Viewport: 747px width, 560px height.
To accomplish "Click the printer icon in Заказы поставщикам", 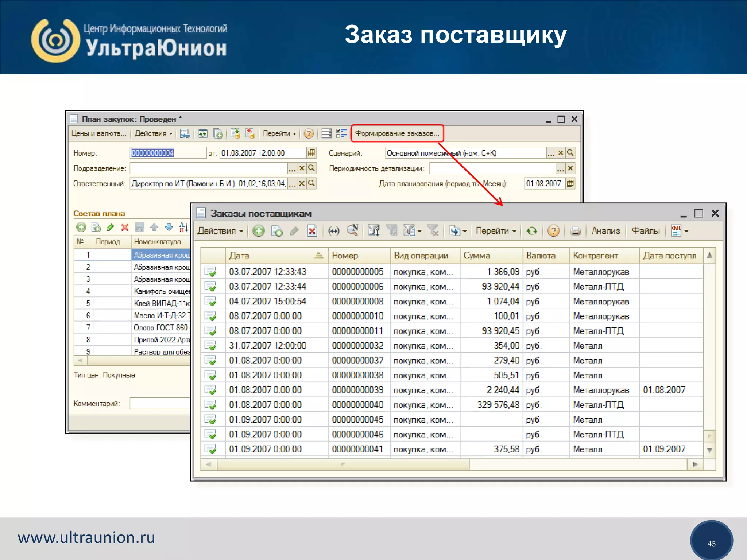I will point(576,231).
